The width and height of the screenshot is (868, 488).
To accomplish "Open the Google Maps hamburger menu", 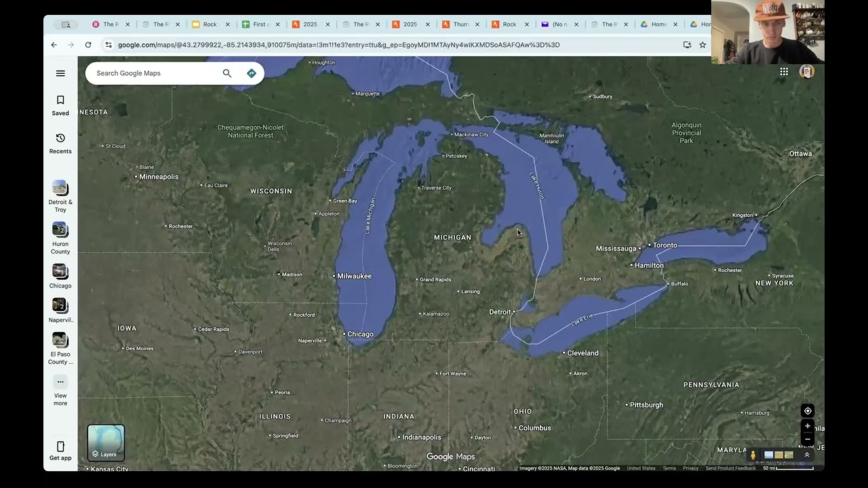I will click(60, 73).
